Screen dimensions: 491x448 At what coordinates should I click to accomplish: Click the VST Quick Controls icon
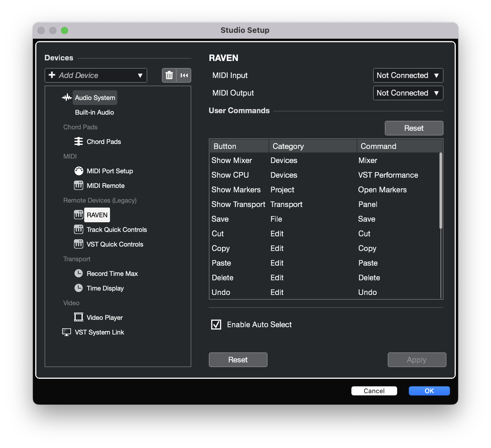coord(79,244)
